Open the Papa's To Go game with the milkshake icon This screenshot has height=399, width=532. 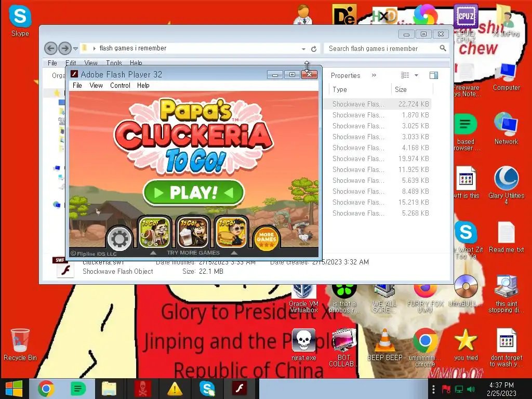pos(193,232)
